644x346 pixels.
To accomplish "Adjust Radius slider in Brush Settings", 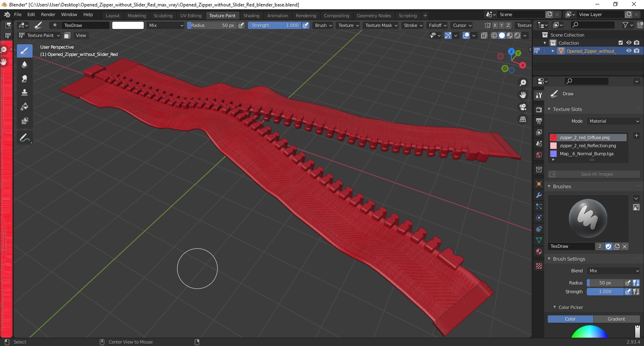I will [x=605, y=283].
